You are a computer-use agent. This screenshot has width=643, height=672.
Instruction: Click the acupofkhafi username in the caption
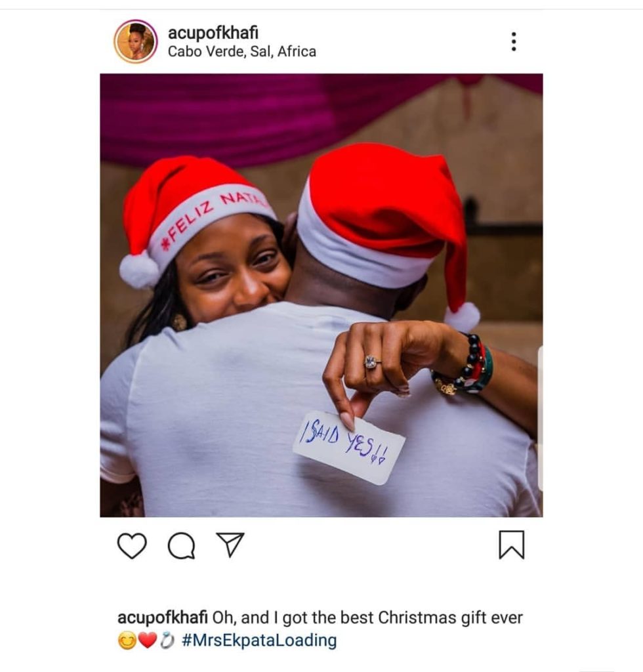pos(162,618)
